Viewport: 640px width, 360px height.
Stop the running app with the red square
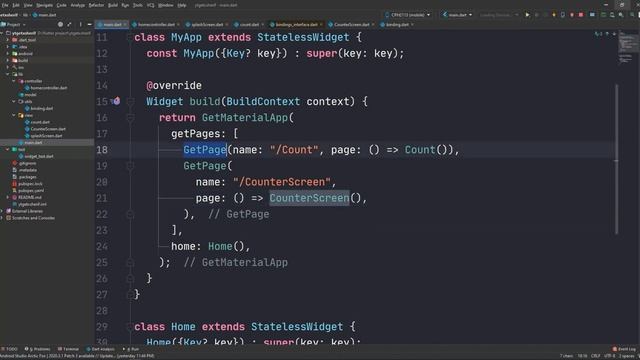point(581,15)
